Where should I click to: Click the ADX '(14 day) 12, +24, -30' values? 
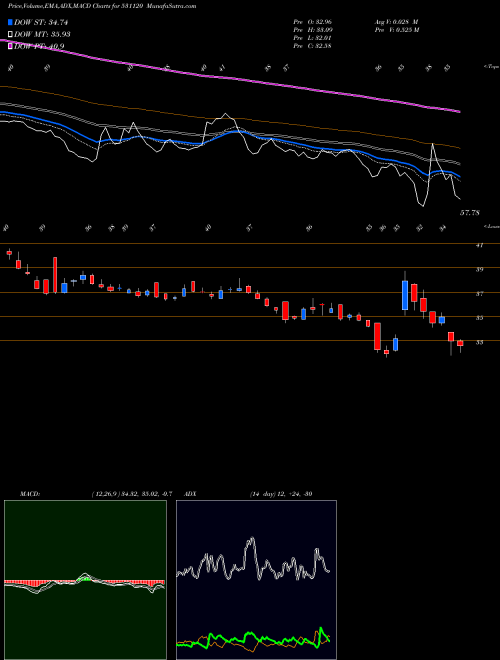[x=281, y=494]
